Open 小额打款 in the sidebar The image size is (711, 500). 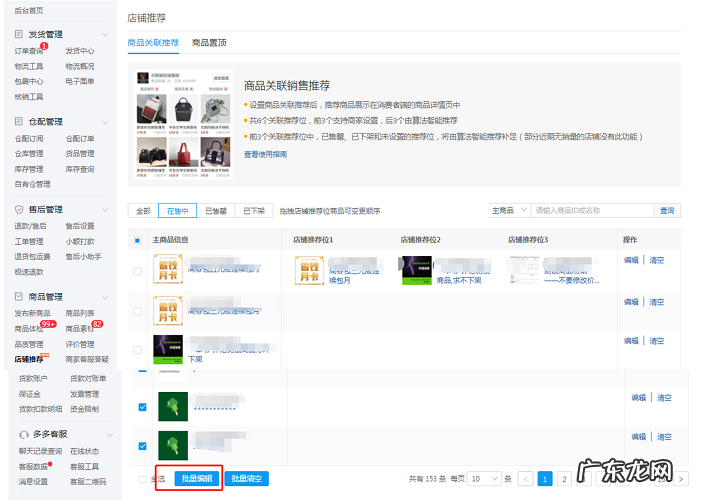[x=80, y=241]
